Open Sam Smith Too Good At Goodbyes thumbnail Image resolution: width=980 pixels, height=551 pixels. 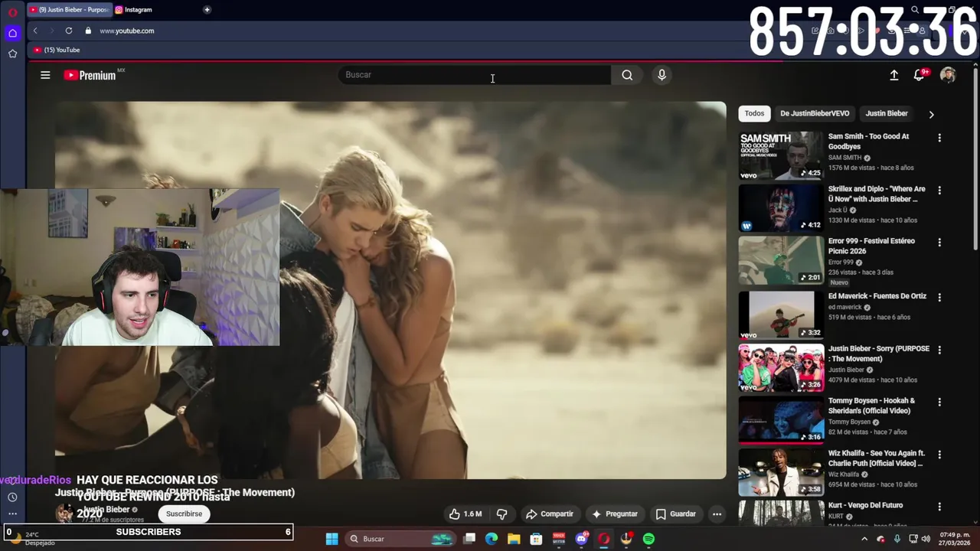point(781,155)
